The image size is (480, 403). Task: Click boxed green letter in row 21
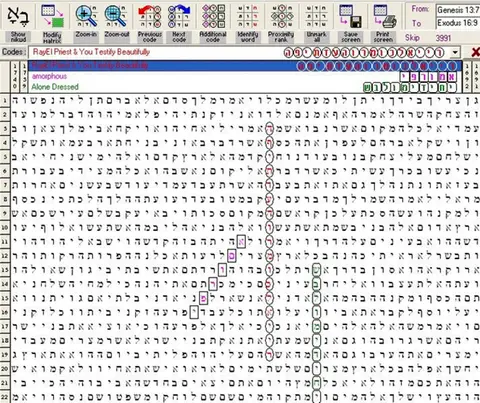point(316,383)
